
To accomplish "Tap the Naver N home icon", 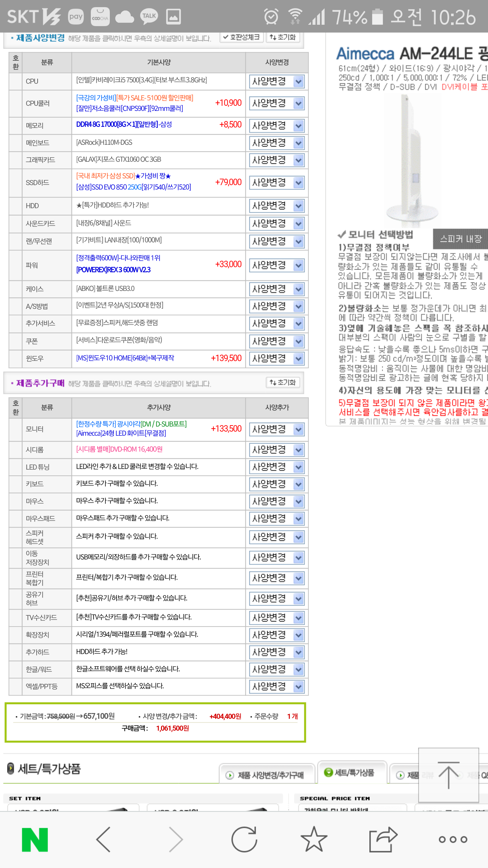I will [x=35, y=840].
